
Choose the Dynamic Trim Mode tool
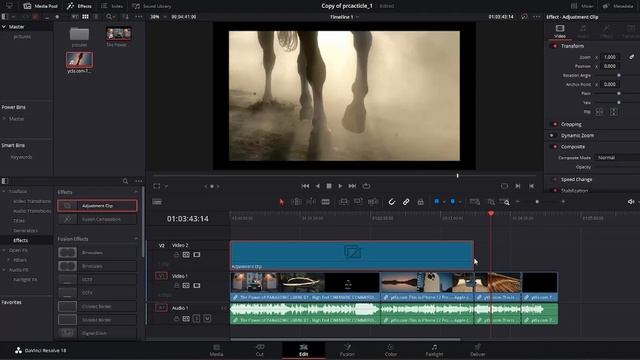[x=311, y=202]
